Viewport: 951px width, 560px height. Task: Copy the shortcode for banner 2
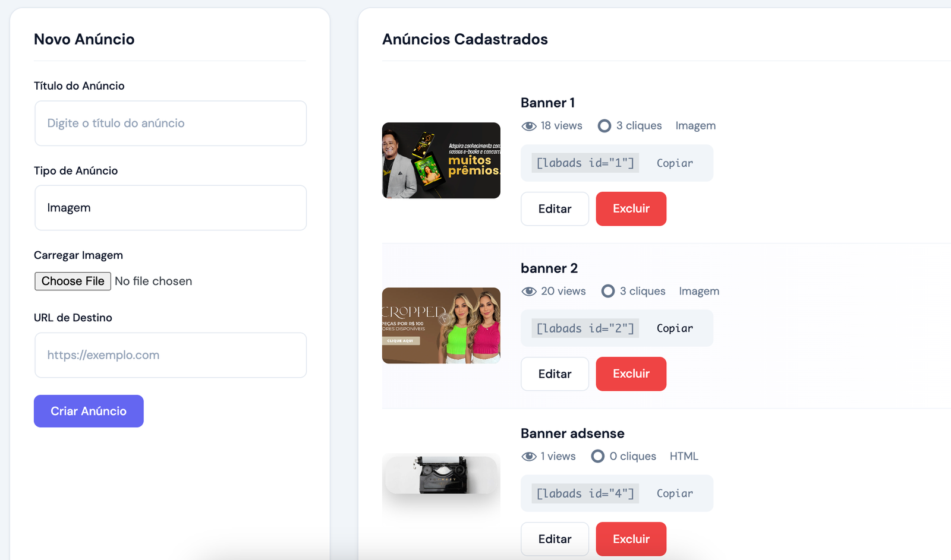click(675, 328)
